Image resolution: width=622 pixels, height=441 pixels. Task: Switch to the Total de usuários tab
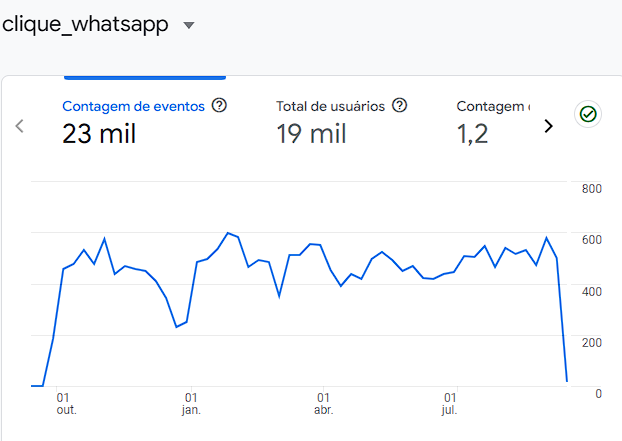tap(333, 106)
